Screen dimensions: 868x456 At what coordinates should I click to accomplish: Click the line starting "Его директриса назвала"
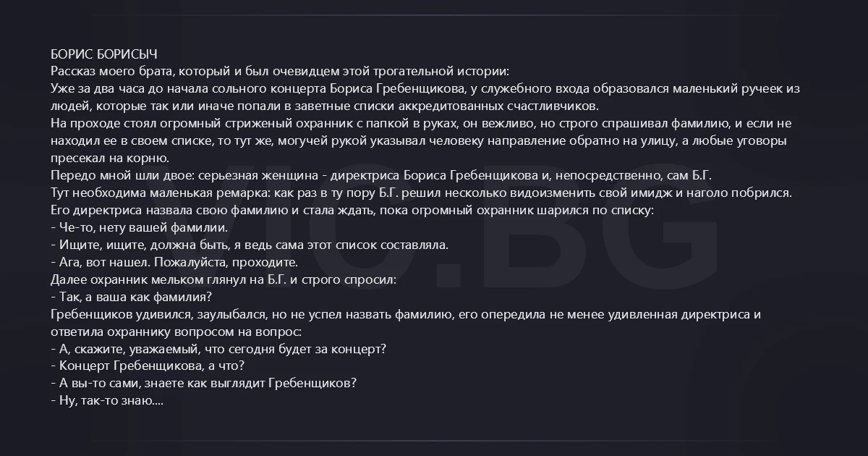(x=352, y=211)
